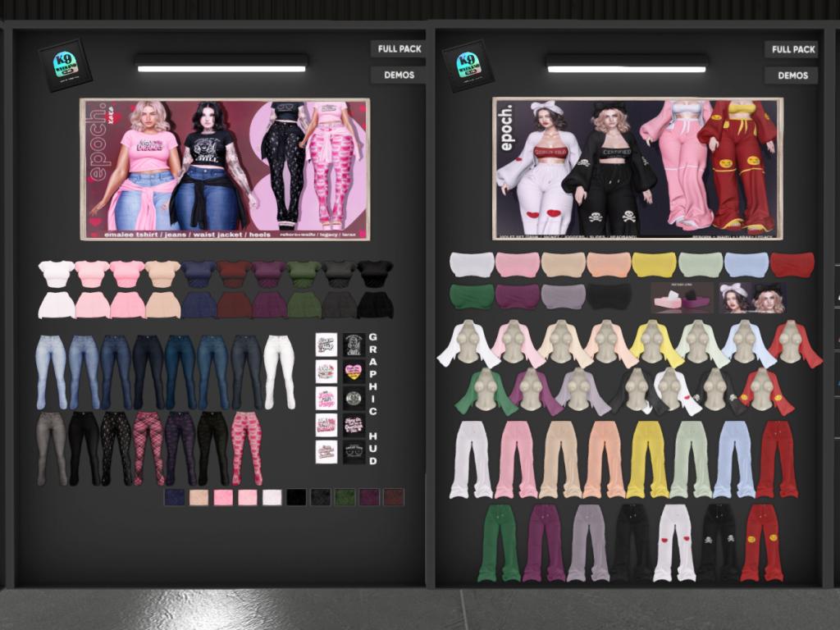Pick the green color swatch under the jeans
Image resolution: width=840 pixels, height=630 pixels.
(345, 497)
